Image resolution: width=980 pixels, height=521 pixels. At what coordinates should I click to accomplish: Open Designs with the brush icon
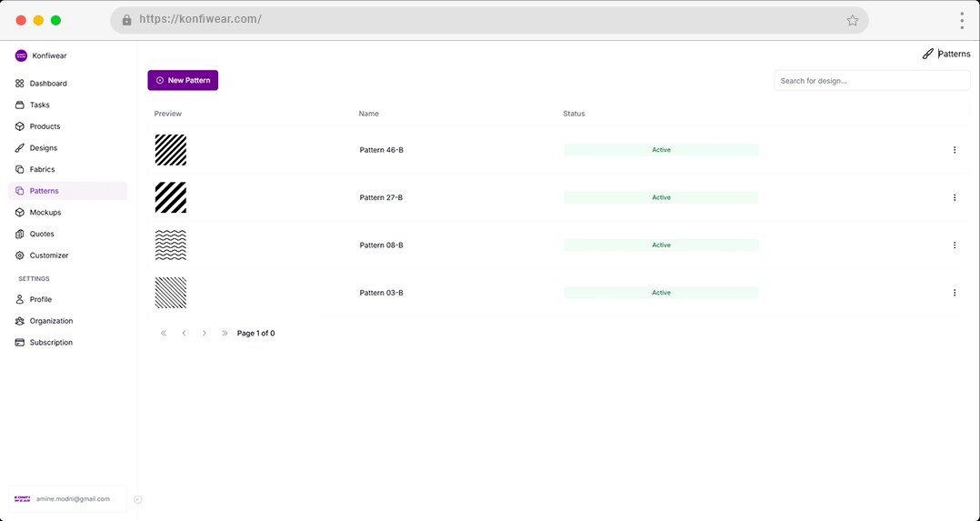click(x=20, y=148)
